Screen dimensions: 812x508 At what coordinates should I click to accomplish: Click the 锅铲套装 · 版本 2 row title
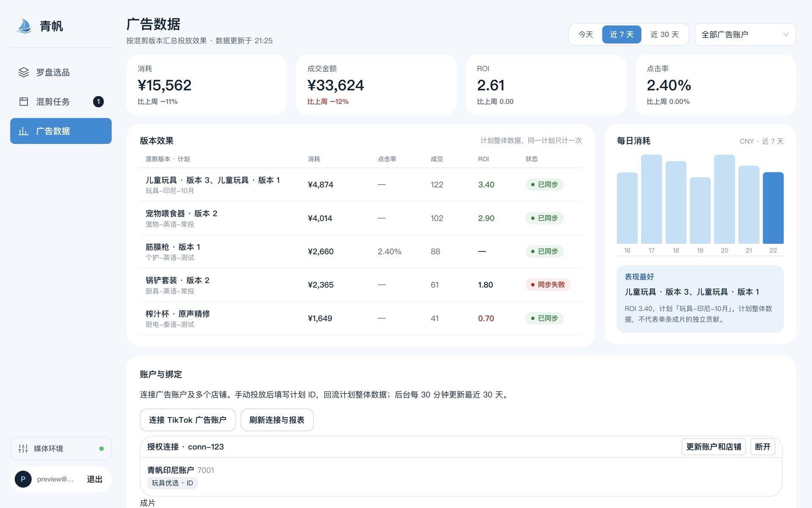point(178,280)
